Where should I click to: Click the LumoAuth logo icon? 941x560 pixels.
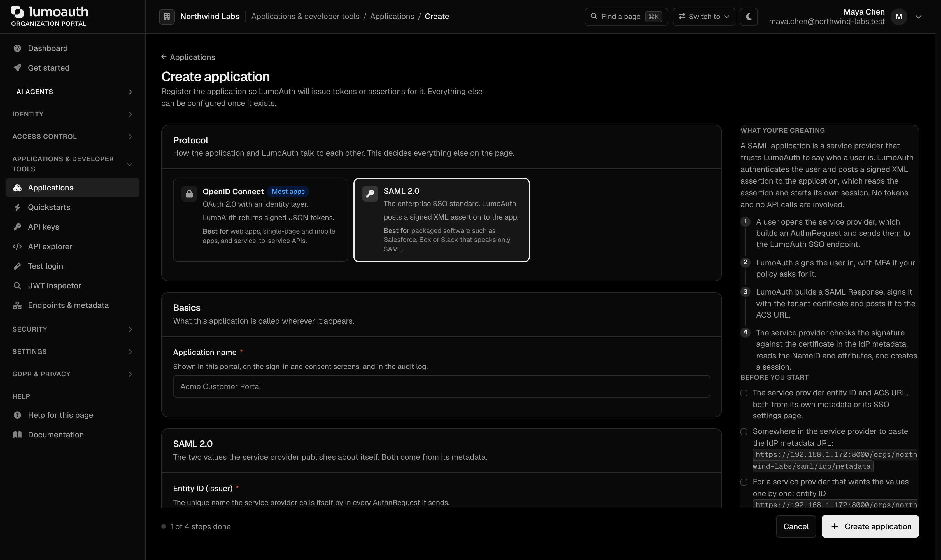pos(17,12)
